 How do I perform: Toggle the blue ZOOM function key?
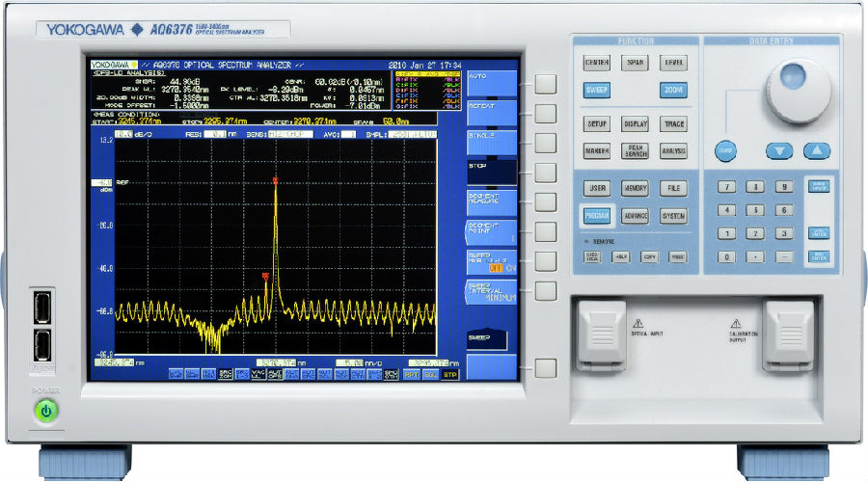pos(674,90)
